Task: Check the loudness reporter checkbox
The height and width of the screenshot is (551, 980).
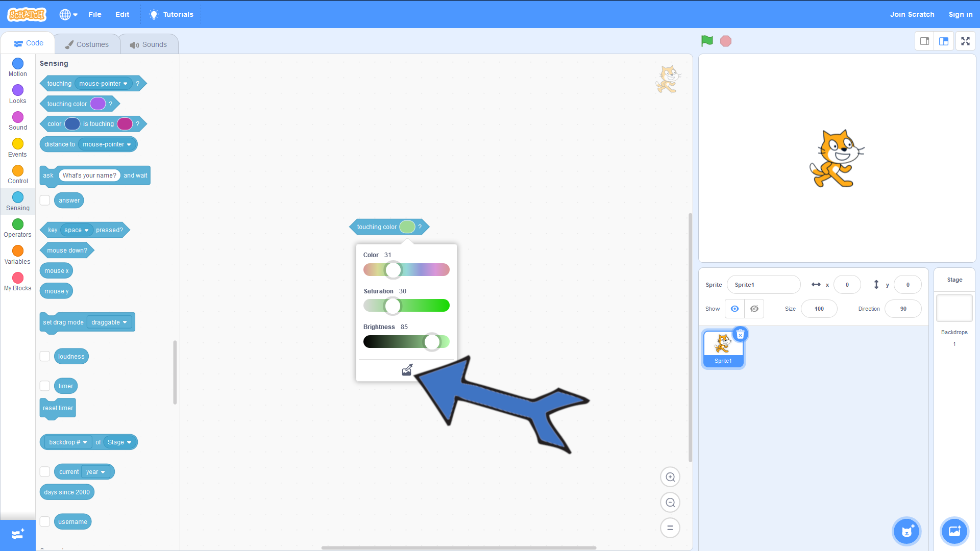Action: click(45, 357)
